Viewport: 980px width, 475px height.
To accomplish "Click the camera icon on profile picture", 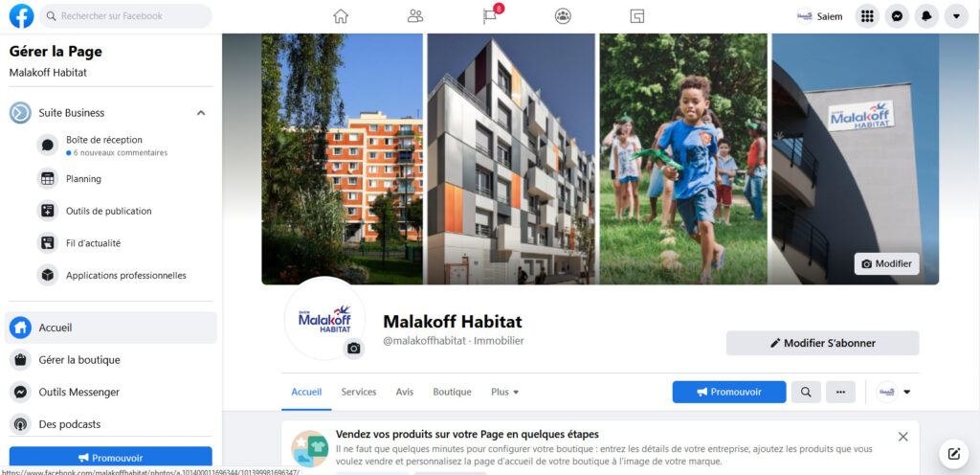I will (354, 349).
